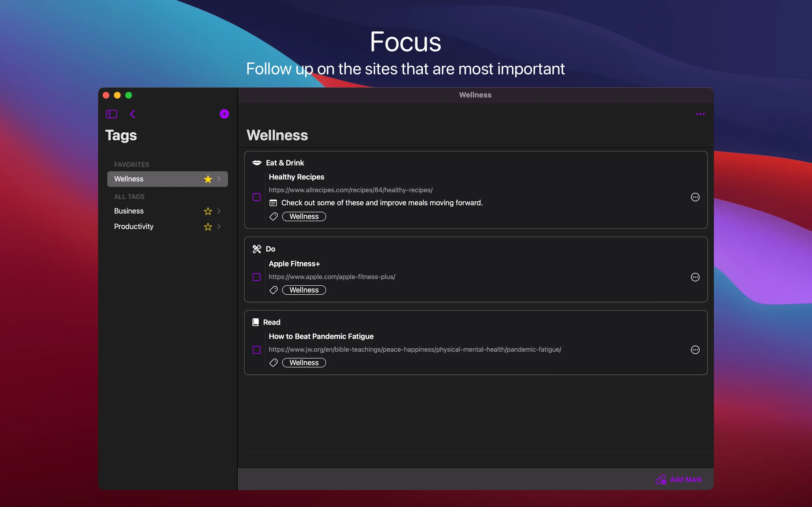Click the purple plus add button
This screenshot has width=812, height=507.
click(x=224, y=114)
